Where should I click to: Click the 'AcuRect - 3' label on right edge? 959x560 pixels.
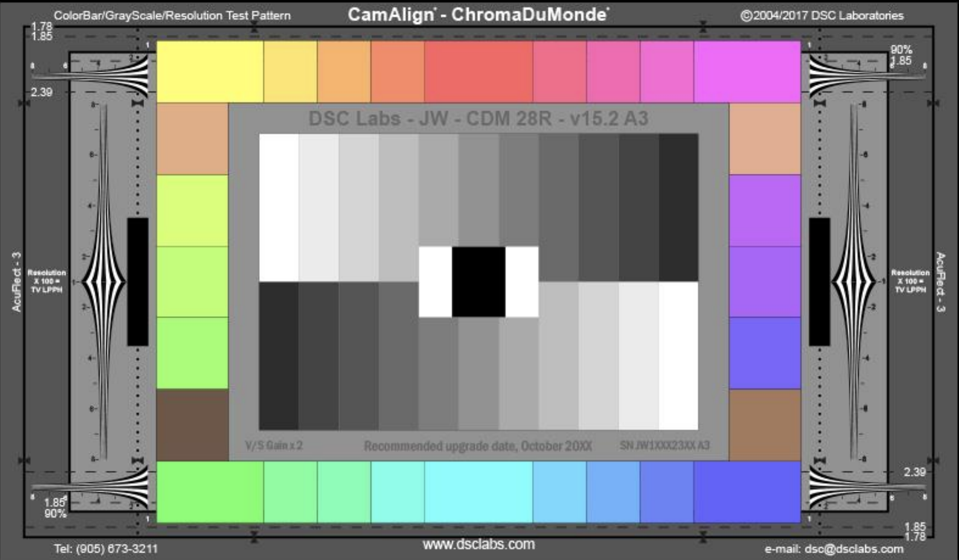[x=940, y=282]
